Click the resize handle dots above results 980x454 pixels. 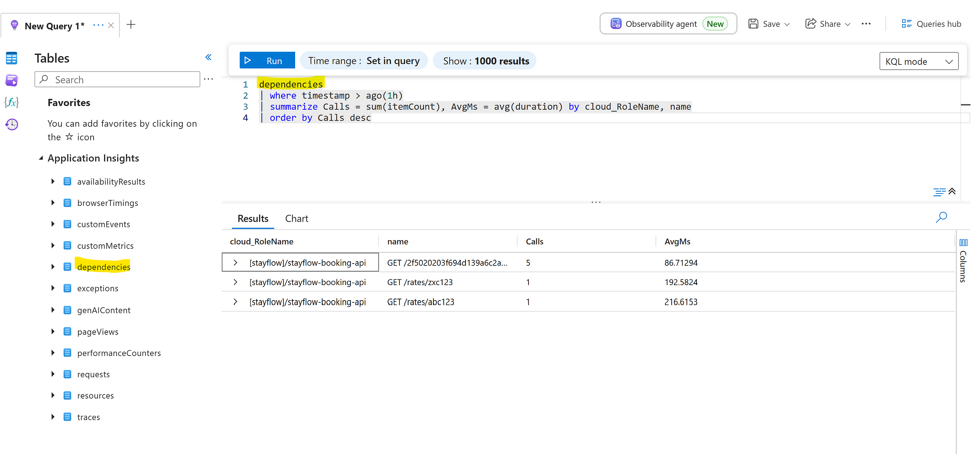tap(596, 202)
